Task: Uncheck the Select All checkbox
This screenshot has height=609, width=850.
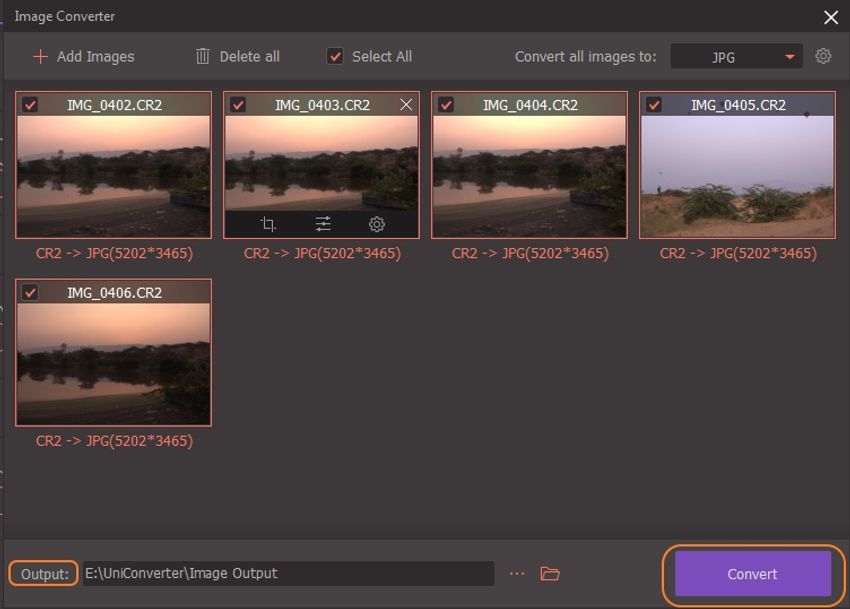Action: coord(336,57)
